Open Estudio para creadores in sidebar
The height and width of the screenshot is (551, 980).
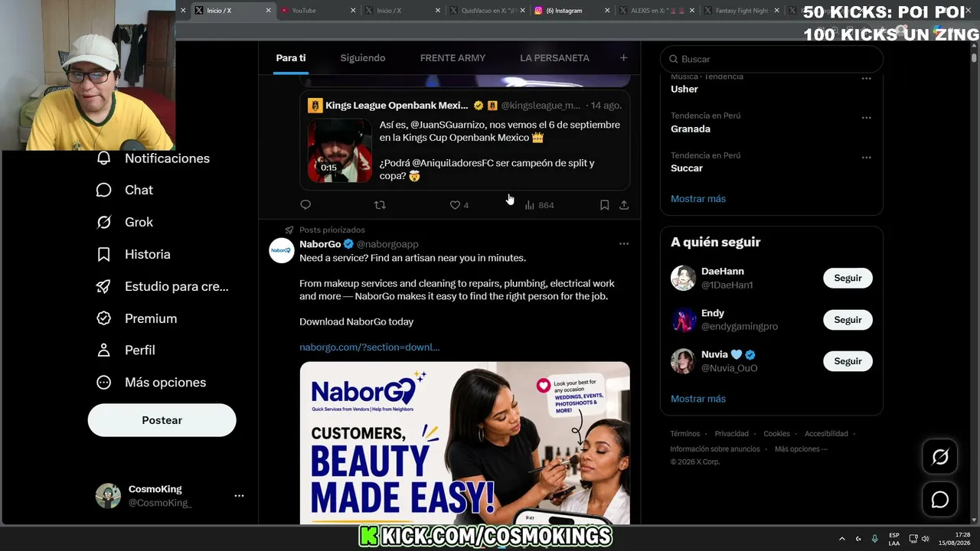click(162, 286)
